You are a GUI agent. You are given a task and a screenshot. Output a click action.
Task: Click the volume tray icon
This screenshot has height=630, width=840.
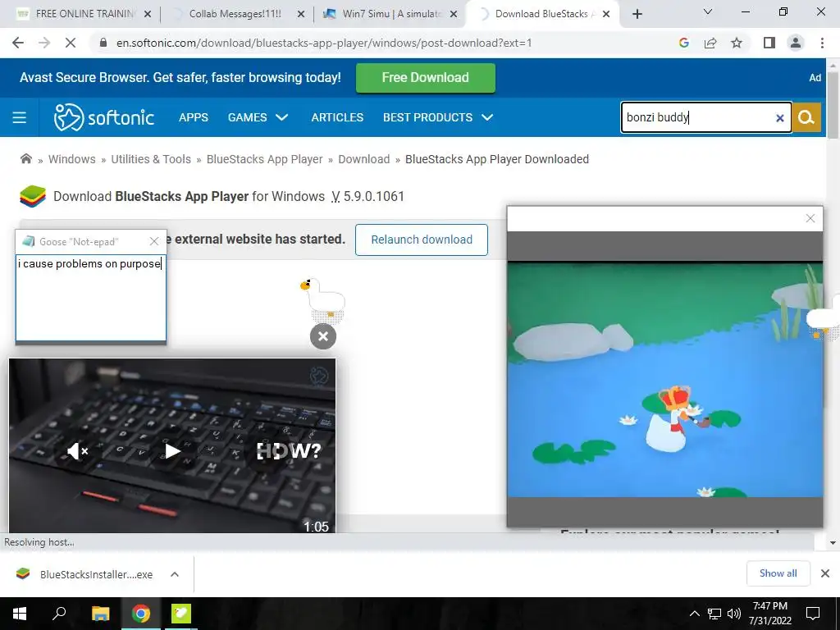coord(733,614)
